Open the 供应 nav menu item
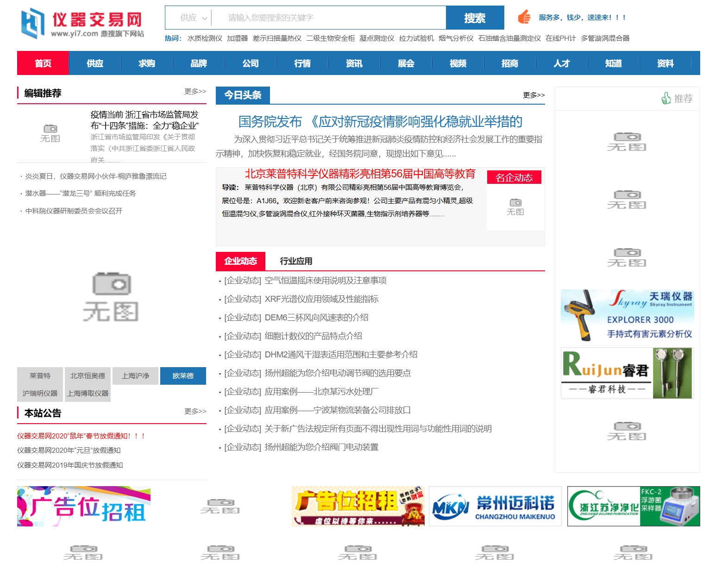The width and height of the screenshot is (728, 569). click(x=95, y=63)
